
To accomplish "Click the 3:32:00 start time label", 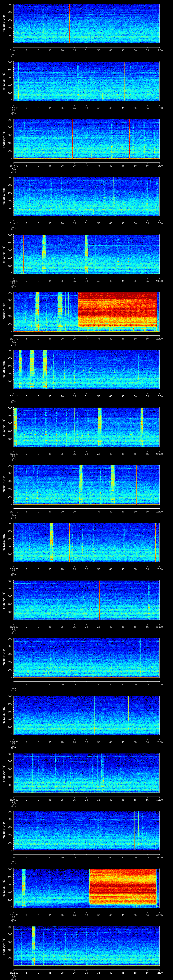I will click(14, 972).
